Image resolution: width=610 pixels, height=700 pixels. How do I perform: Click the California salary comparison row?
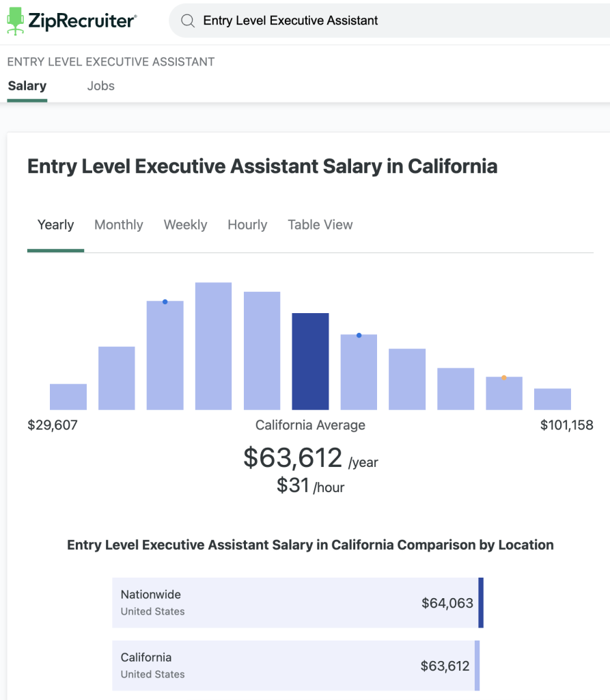coord(295,666)
